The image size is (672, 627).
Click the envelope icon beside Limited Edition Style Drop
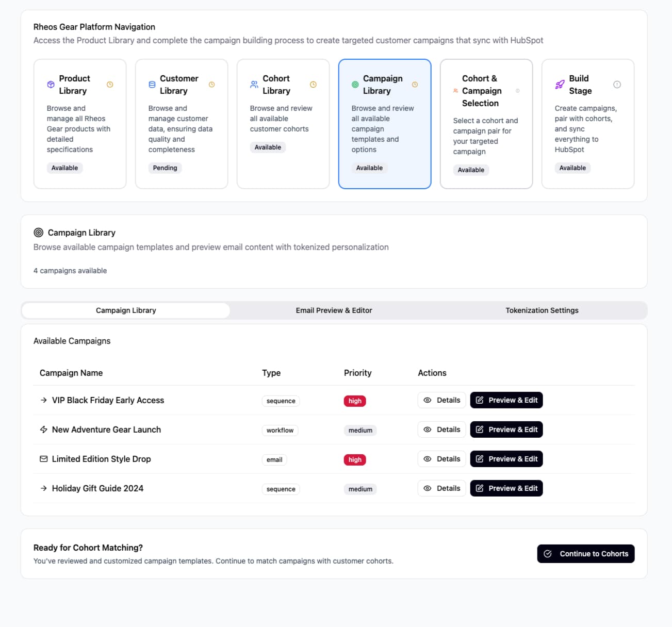[44, 459]
